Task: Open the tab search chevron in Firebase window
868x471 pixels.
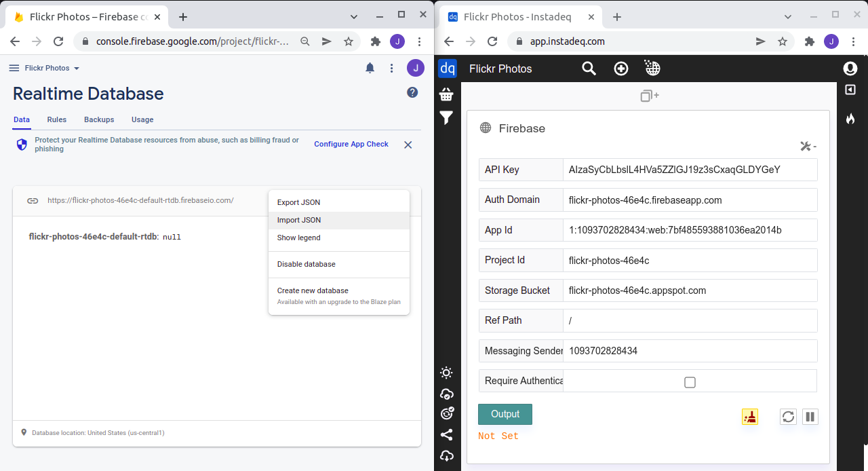Action: 354,16
